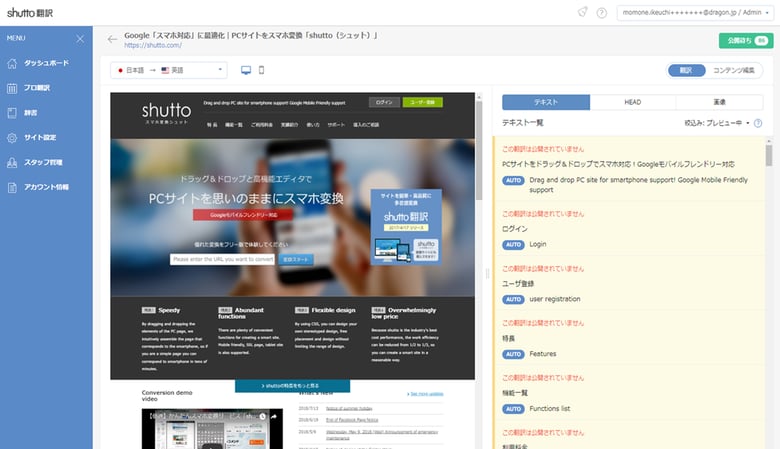The image size is (780, 449).
Task: Click the URL input field in preview
Action: point(222,260)
